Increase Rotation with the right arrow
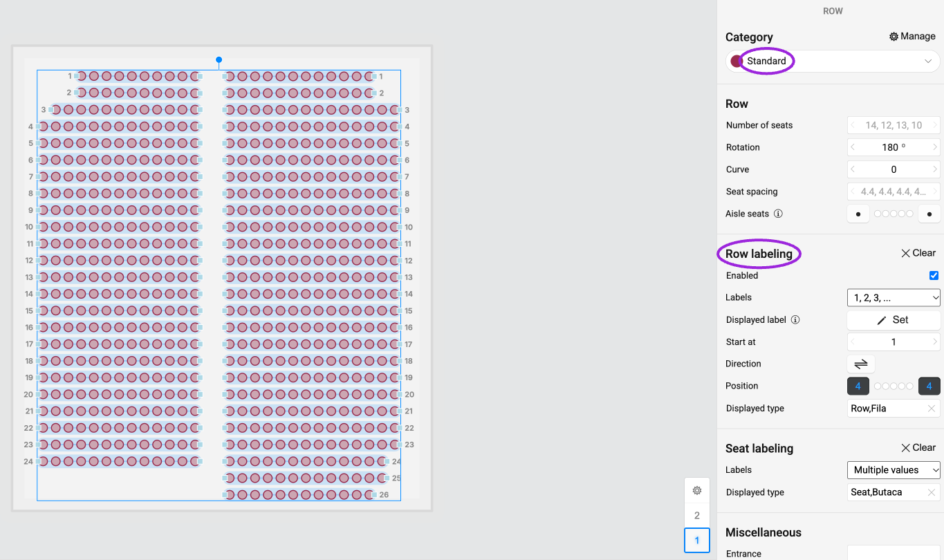Viewport: 944px width, 560px height. pyautogui.click(x=935, y=147)
